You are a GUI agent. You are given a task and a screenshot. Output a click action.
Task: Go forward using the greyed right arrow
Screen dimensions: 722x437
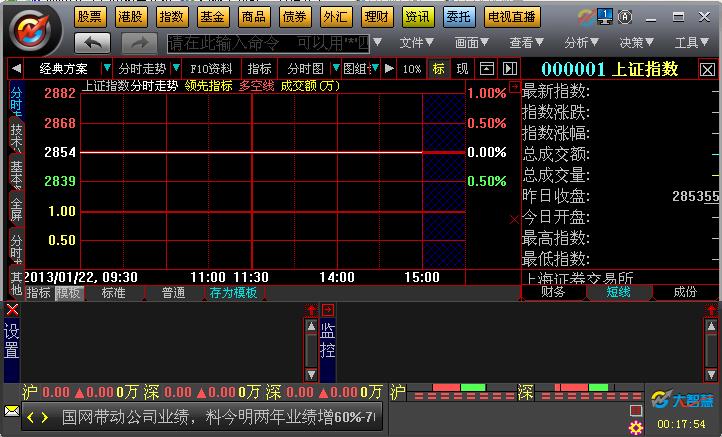point(140,43)
